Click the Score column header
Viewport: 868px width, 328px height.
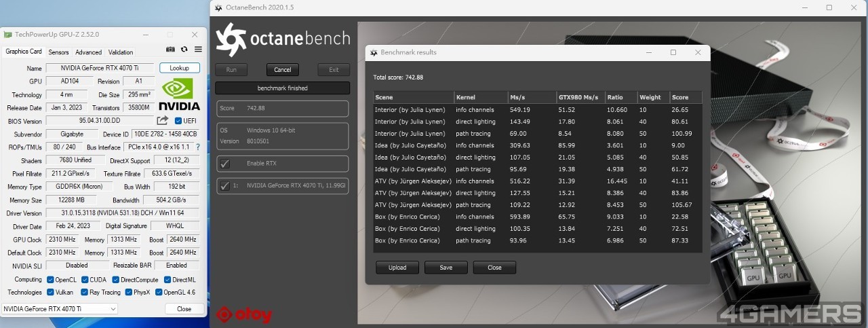coord(686,97)
